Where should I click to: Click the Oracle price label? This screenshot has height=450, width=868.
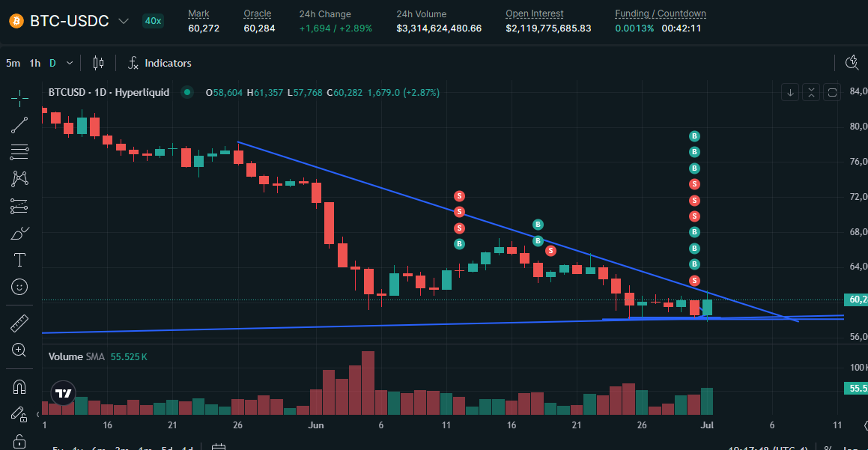[258, 13]
